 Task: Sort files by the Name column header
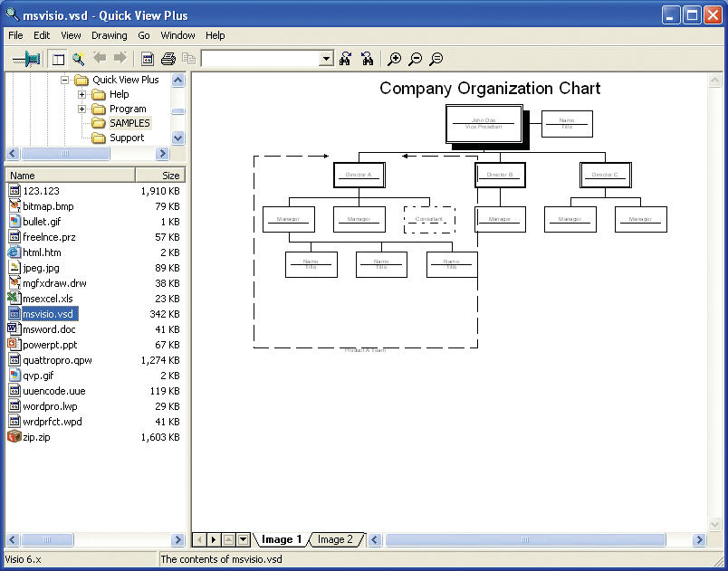(71, 176)
